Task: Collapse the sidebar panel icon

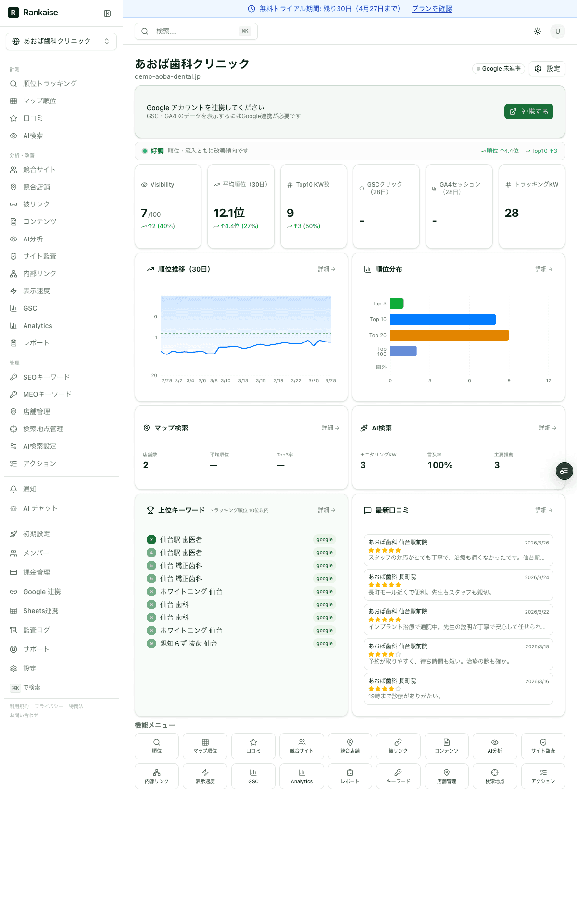Action: point(107,13)
